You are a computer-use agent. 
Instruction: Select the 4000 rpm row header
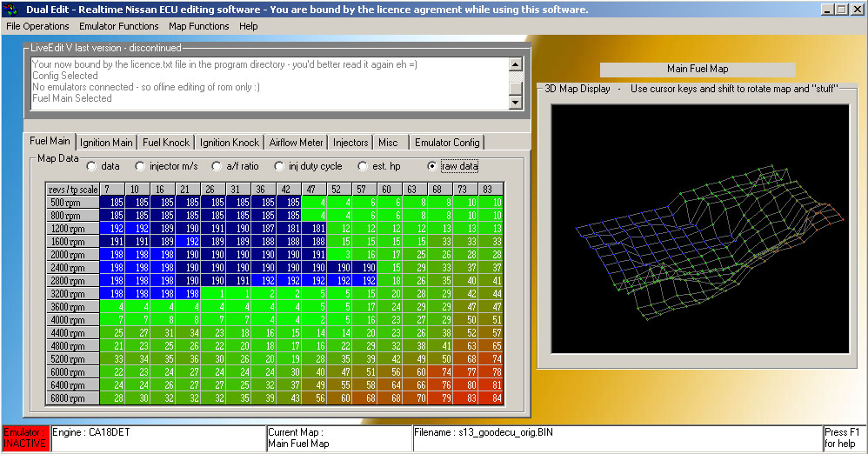click(73, 319)
